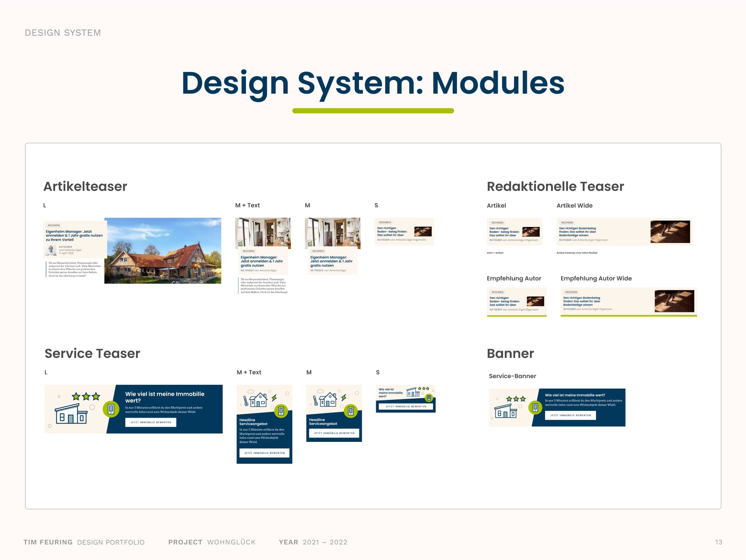Click 'Jetzt Immobilie bewerten' in Service Teaser M + Text
This screenshot has width=746, height=560.
click(x=264, y=453)
